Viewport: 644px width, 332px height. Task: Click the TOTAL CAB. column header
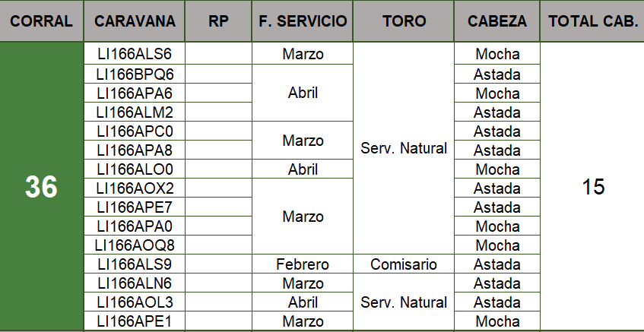point(592,21)
